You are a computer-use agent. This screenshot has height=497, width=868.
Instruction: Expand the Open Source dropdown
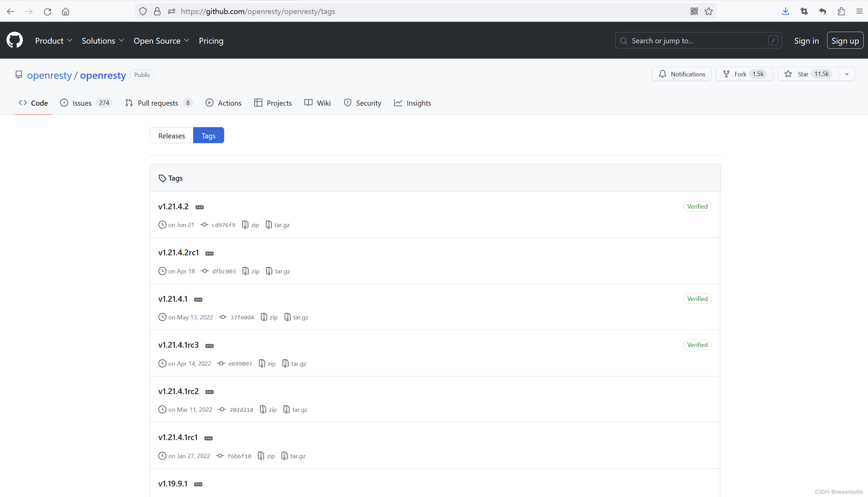pos(161,41)
